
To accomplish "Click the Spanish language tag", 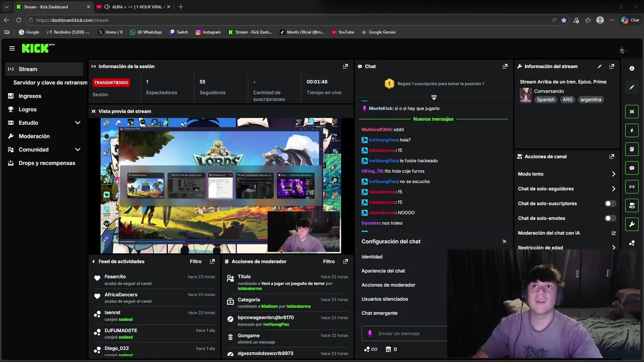I will tap(545, 100).
